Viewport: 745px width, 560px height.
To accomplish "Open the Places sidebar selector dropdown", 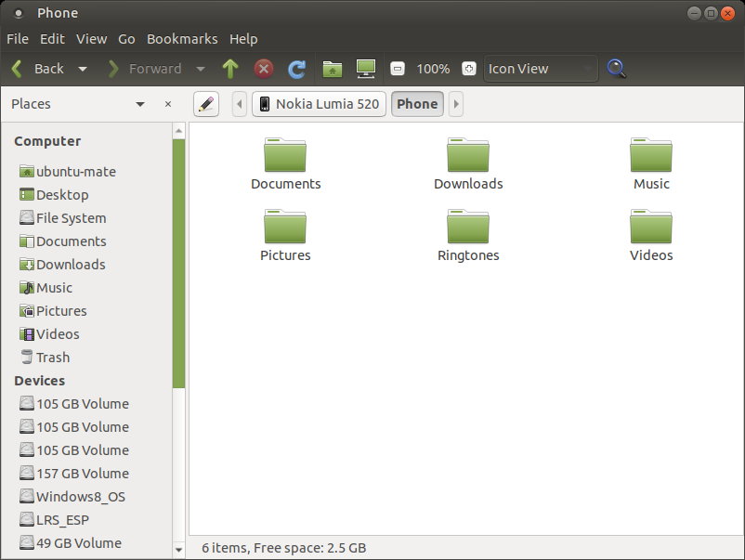I will coord(139,104).
